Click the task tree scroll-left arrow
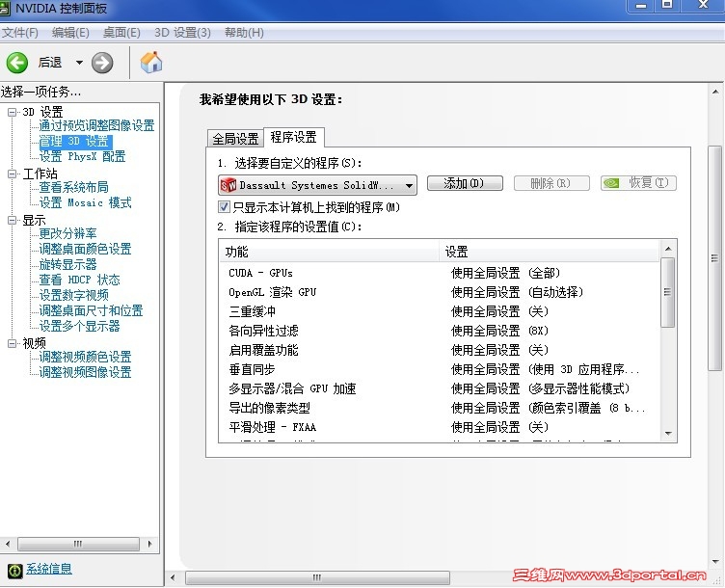 8,544
